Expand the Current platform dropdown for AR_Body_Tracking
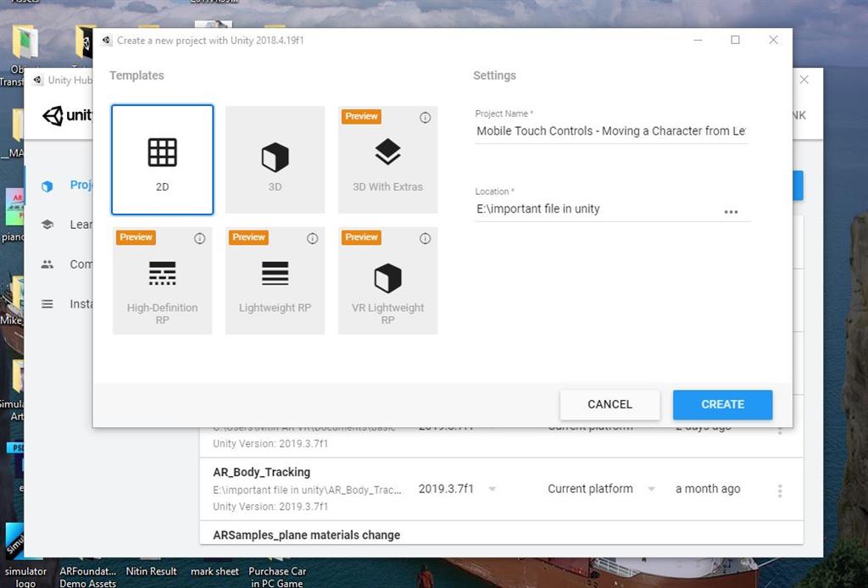This screenshot has height=588, width=868. tap(651, 489)
